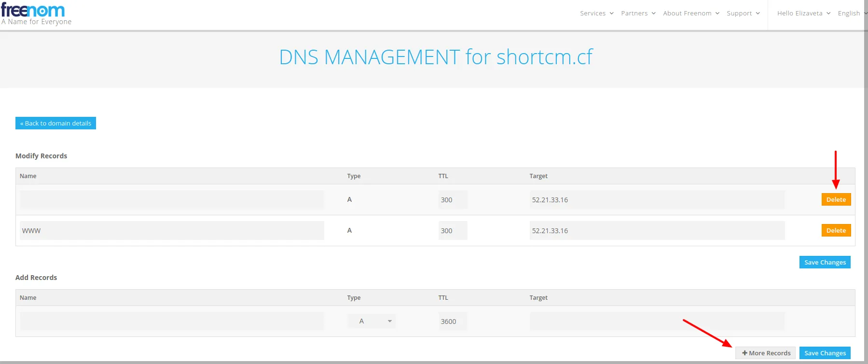Go back to domain details
This screenshot has height=364, width=868.
[55, 123]
